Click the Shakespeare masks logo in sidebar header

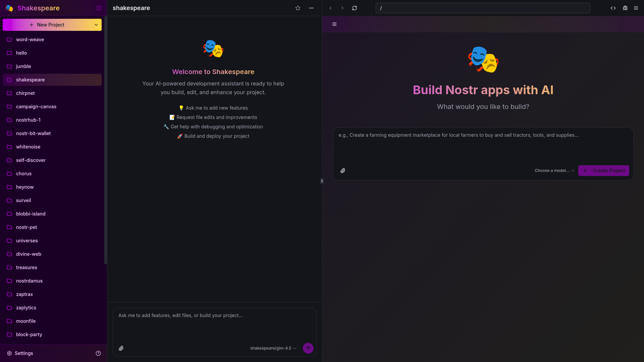(x=9, y=8)
